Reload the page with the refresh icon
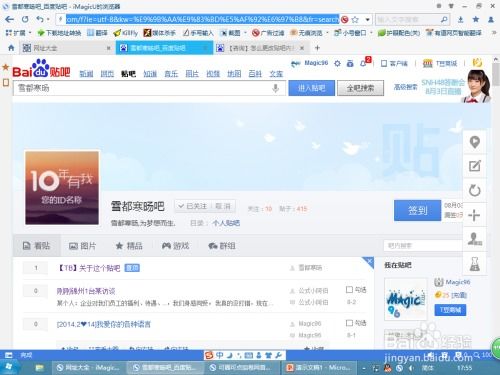500x375 pixels. [x=25, y=19]
